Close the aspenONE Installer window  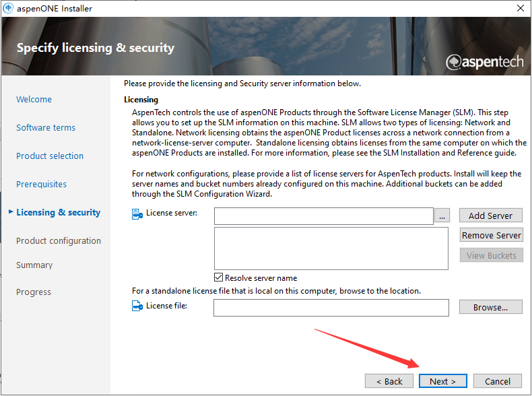520,9
